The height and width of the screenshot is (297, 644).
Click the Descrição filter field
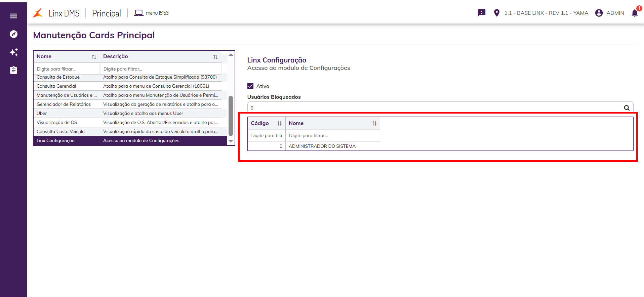161,69
